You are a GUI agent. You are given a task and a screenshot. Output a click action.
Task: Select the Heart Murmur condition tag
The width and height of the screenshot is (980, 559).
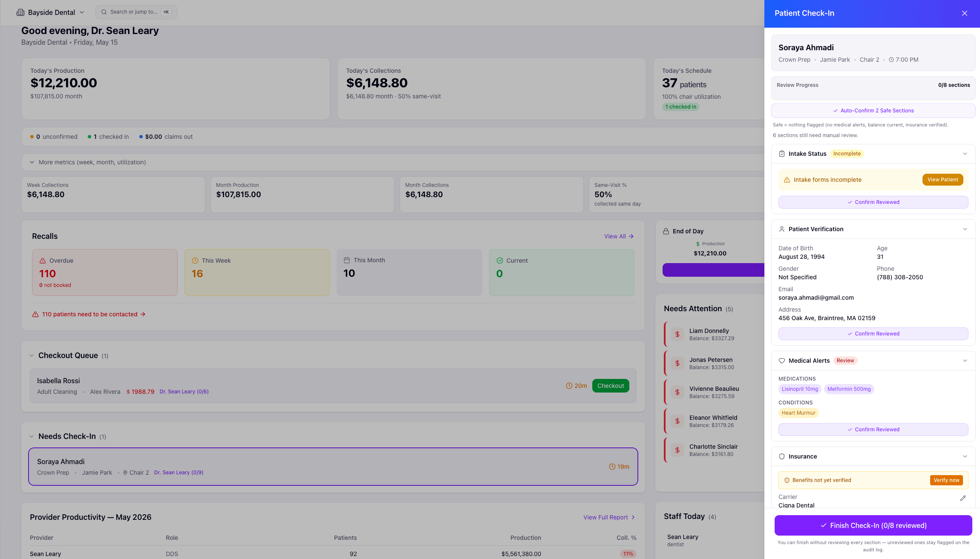[x=798, y=413]
